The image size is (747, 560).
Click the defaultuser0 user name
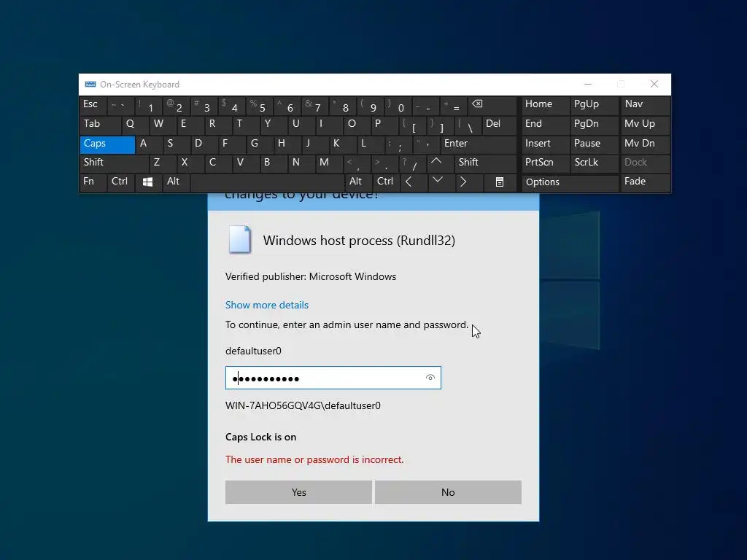point(253,351)
